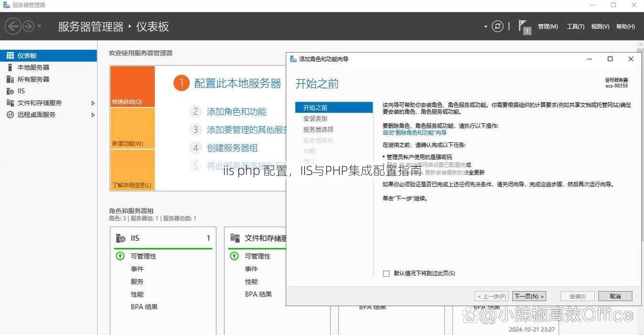The height and width of the screenshot is (335, 644).
Task: Click the file storage tile 可管理性 status icon
Action: click(234, 256)
